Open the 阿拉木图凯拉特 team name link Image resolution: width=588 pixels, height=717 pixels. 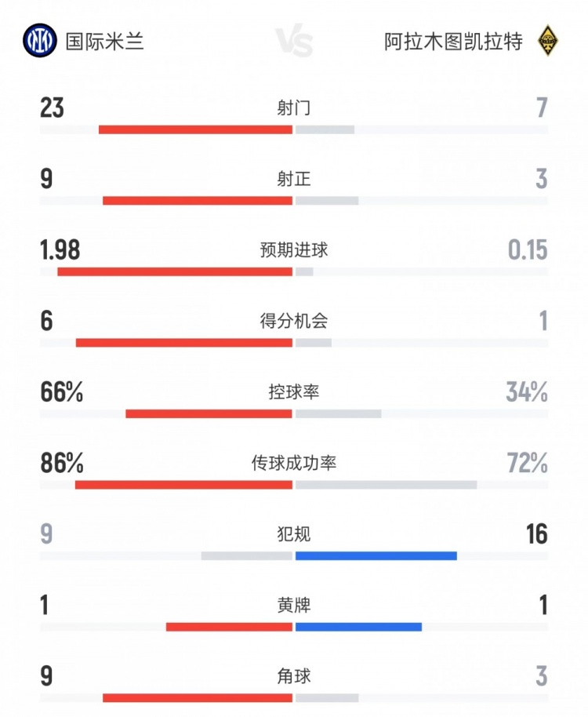point(453,41)
